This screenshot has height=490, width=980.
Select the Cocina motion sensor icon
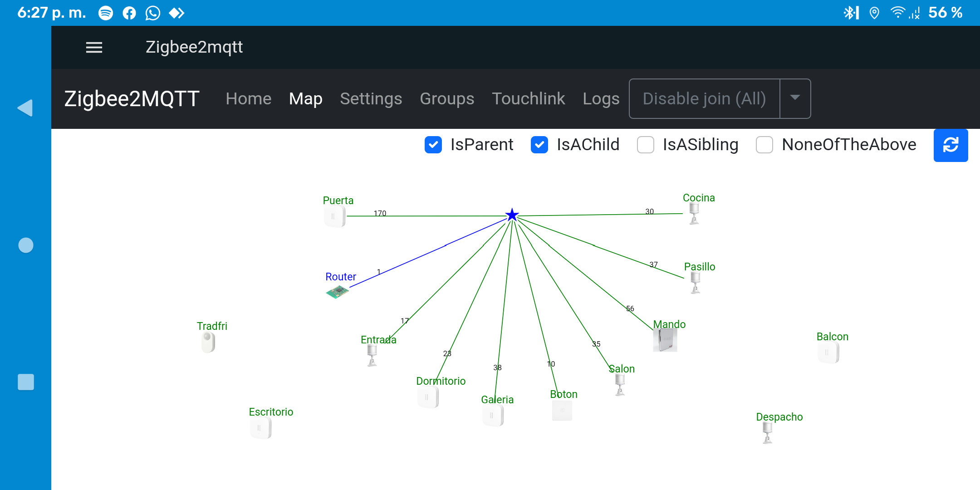point(694,212)
